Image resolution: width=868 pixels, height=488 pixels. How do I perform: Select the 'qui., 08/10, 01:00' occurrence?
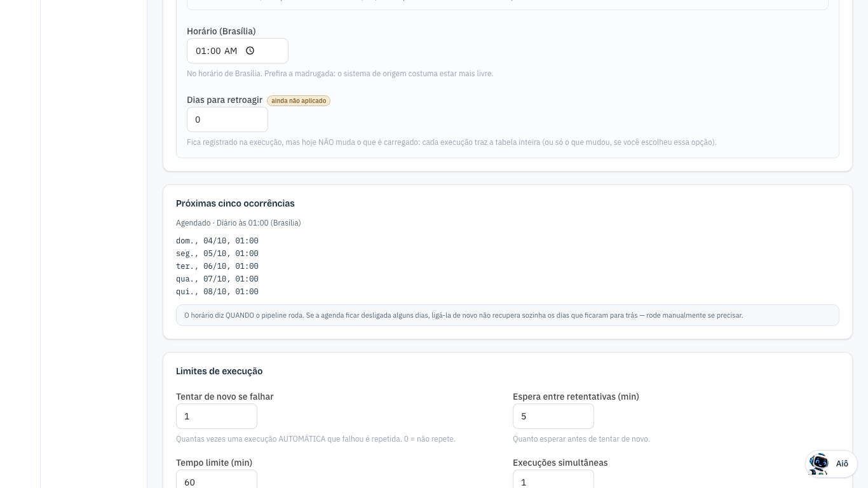(217, 292)
